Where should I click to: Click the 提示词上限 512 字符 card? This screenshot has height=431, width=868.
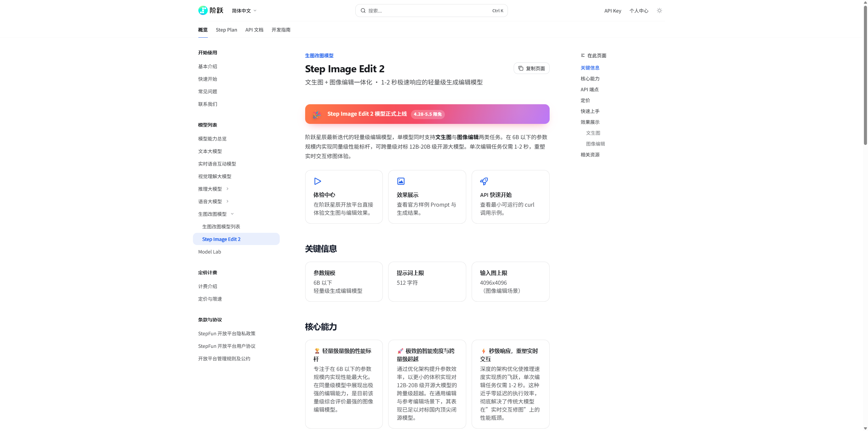[x=427, y=282]
